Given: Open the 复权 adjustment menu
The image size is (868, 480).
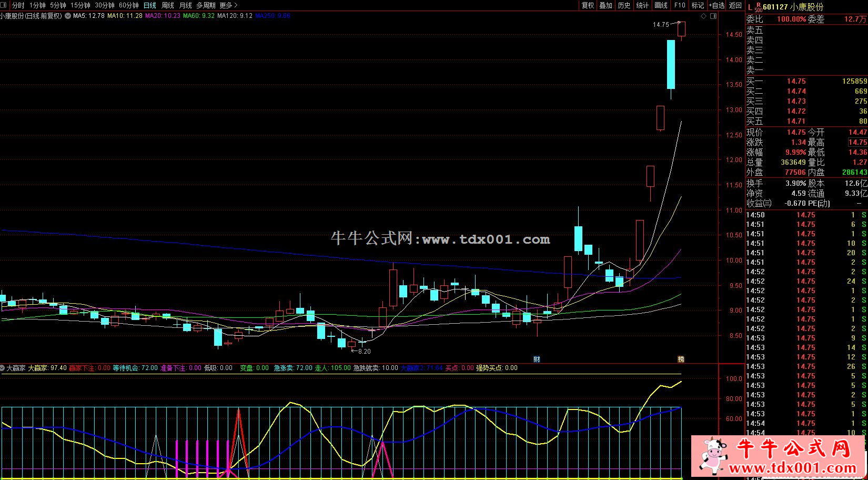Looking at the screenshot, I should point(588,5).
